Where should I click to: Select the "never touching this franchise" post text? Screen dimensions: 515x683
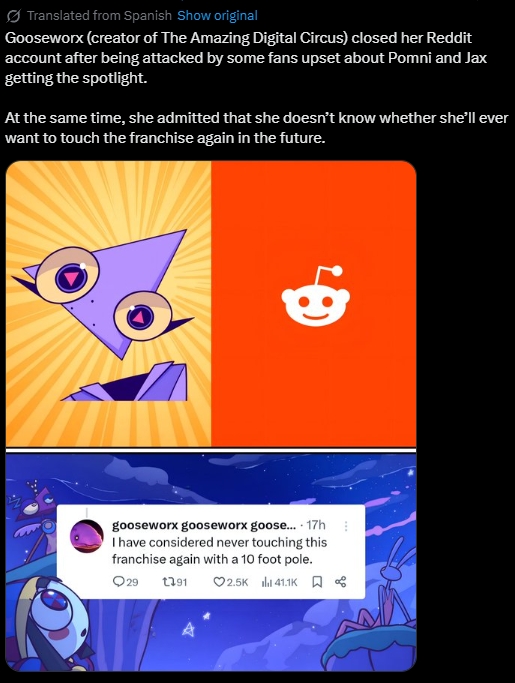point(219,551)
